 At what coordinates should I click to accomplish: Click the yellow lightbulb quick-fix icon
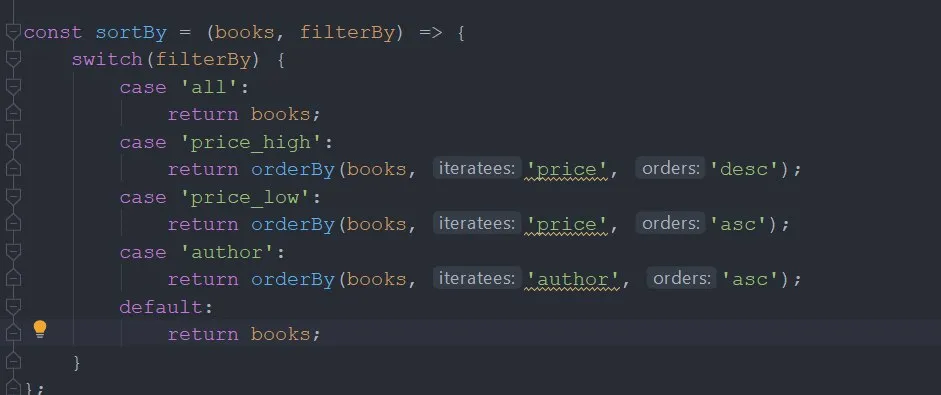[40, 329]
